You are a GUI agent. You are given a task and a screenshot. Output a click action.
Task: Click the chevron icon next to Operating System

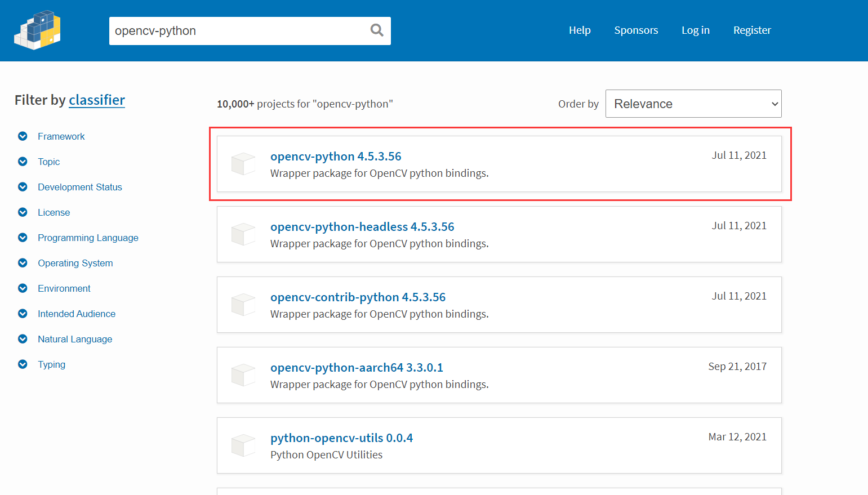click(23, 263)
